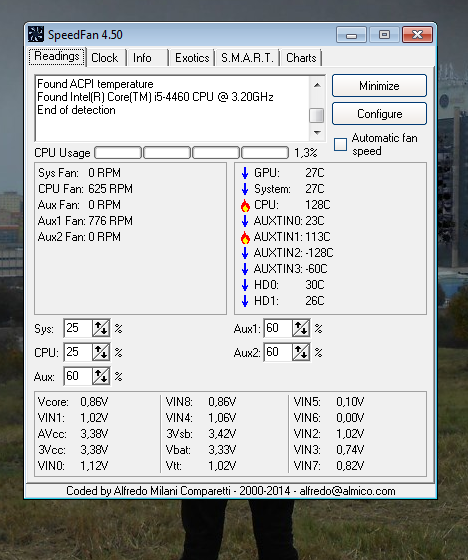
Task: Click the Aux1 speed percentage spinner
Action: pyautogui.click(x=301, y=328)
